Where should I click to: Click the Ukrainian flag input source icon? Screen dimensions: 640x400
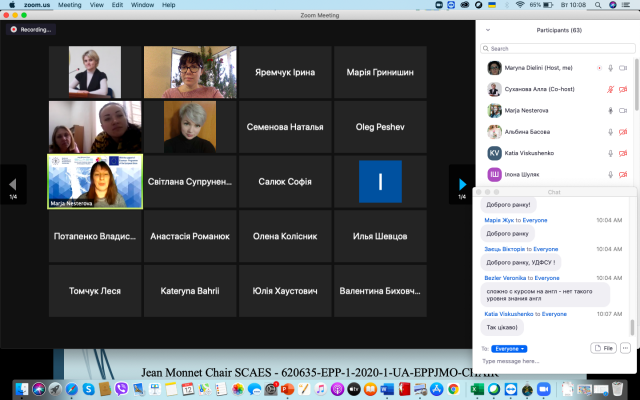pos(492,5)
